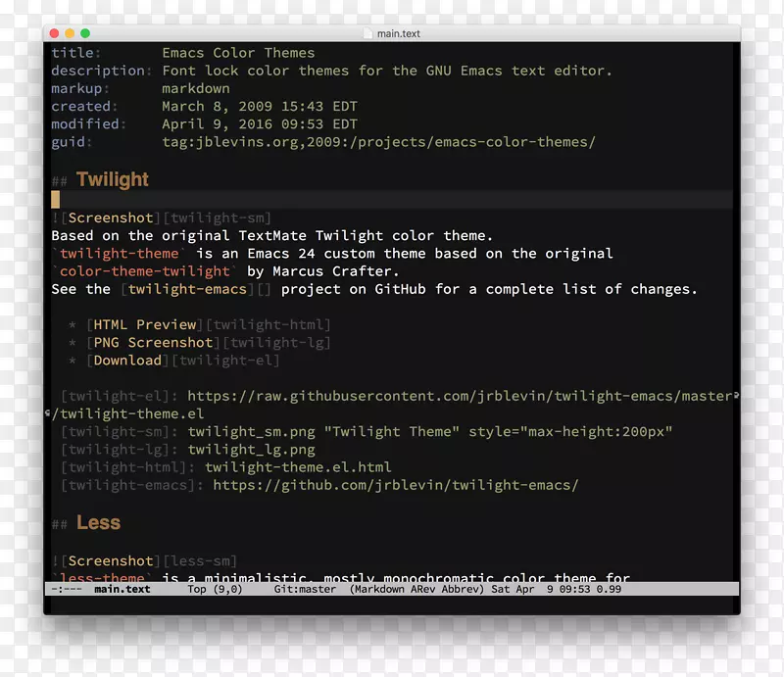Click the 0.99 battery level gauge

pyautogui.click(x=612, y=589)
